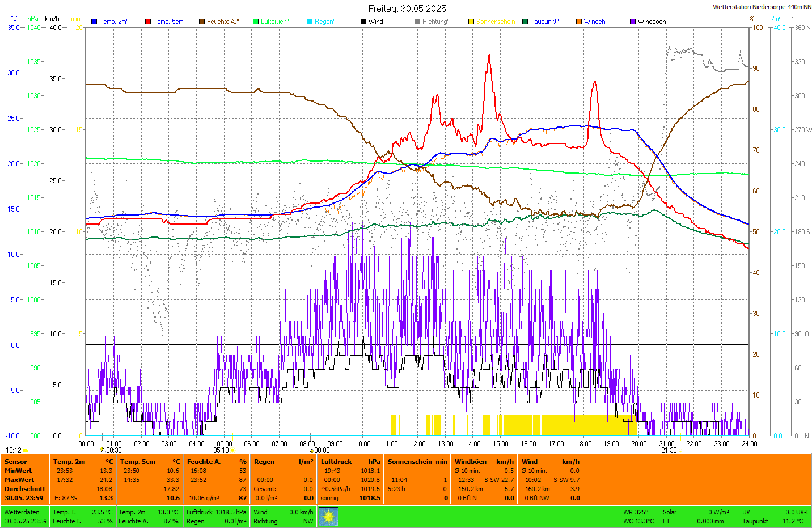Click the yellow sunrise marker at 05:18

[232, 450]
